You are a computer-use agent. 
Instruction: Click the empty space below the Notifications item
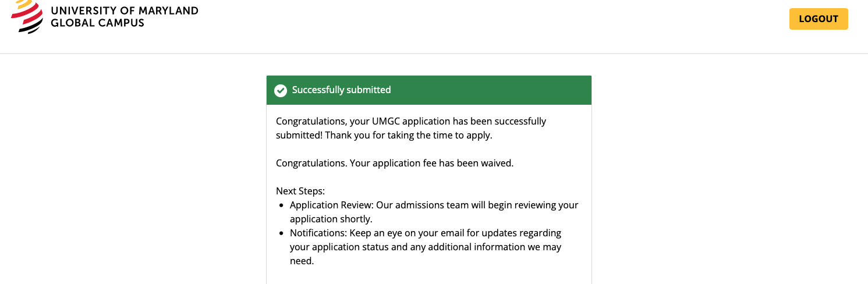click(429, 276)
